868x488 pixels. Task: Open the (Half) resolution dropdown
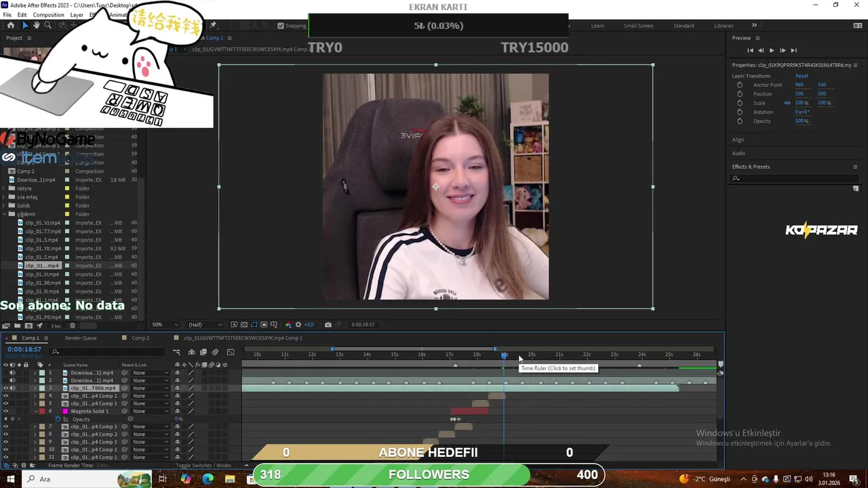coord(205,325)
